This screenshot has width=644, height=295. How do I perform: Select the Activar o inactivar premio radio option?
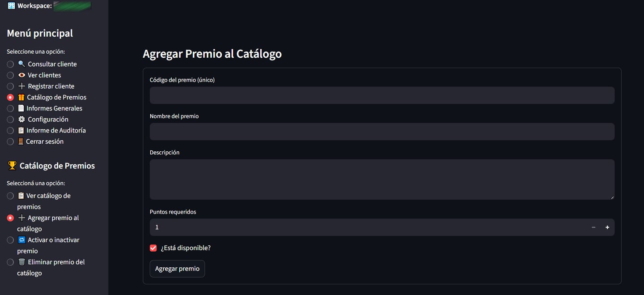pos(10,240)
